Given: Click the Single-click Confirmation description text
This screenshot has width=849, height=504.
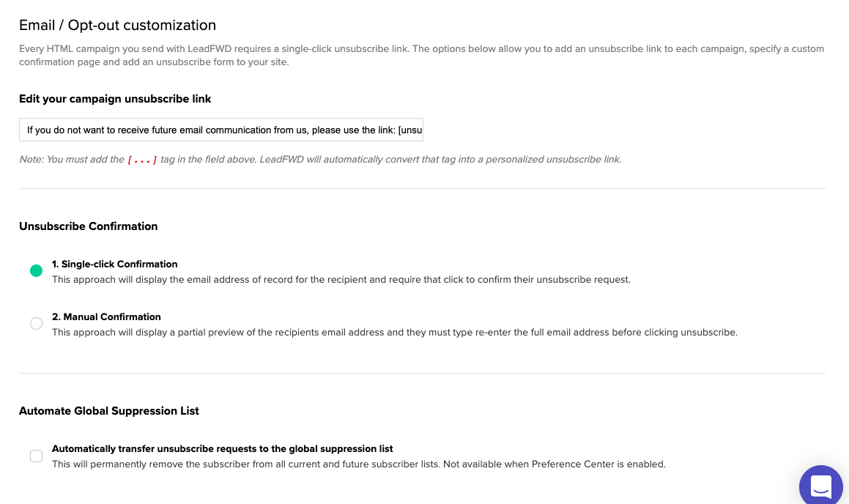Looking at the screenshot, I should [x=341, y=280].
